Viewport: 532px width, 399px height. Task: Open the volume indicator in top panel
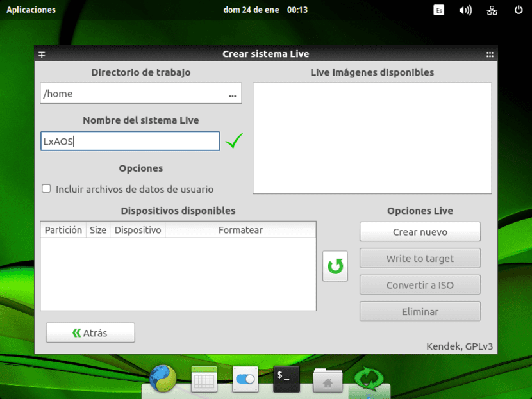465,10
